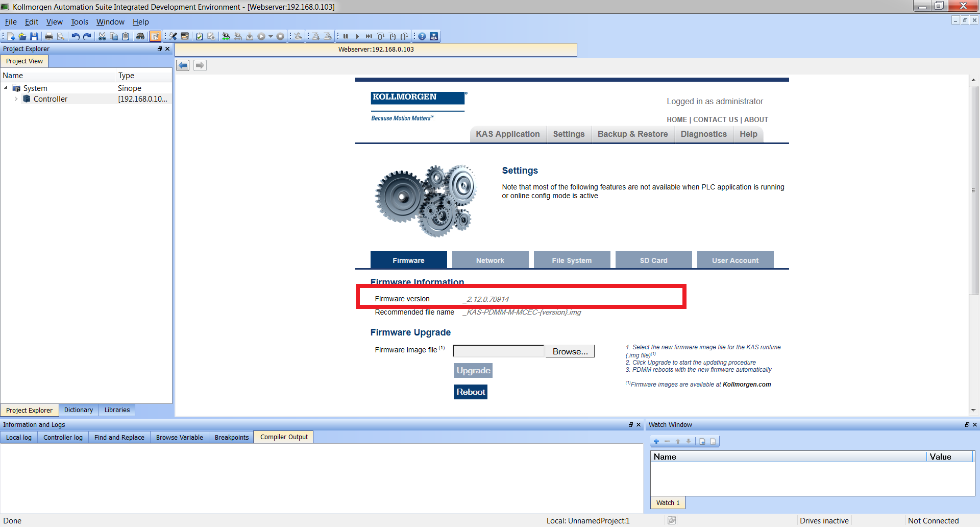980x527 pixels.
Task: Follow the ABOUT link
Action: click(756, 119)
